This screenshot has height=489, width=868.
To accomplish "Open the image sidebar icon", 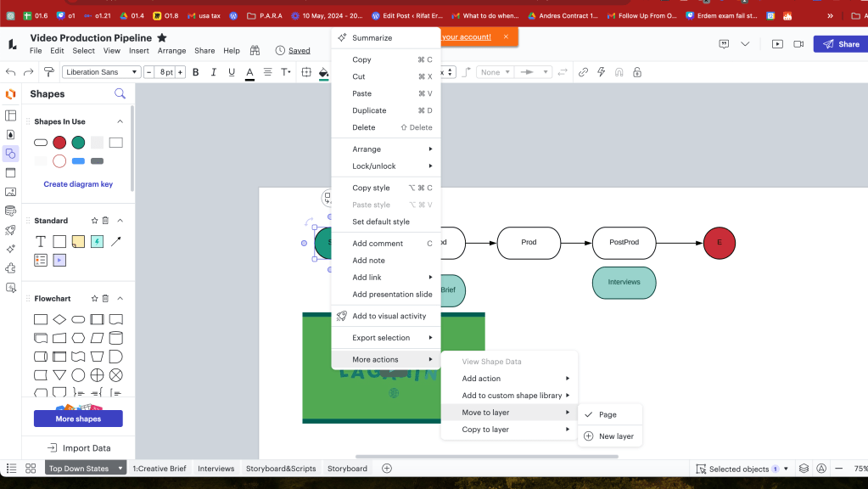I will 10,192.
